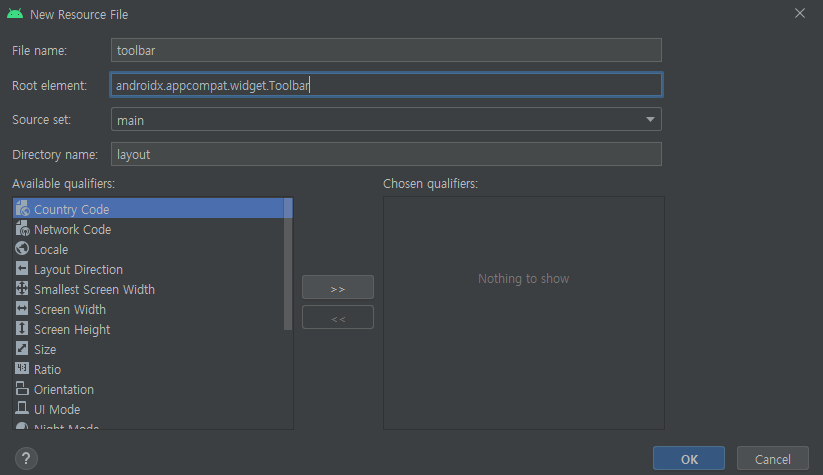Select UI Mode qualifier row
This screenshot has height=475, width=823.
point(149,408)
